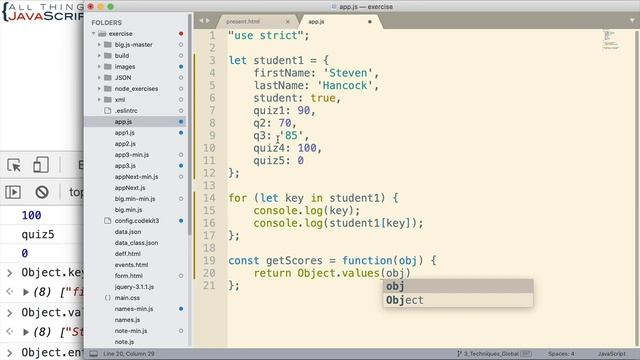
Task: Expand the first (8) array result in console
Action: click(x=25, y=292)
